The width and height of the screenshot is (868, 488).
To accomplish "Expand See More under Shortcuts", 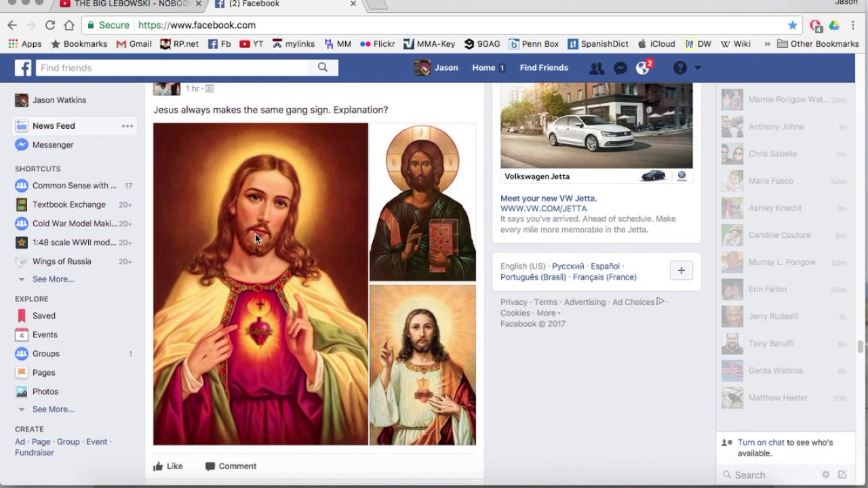I will [x=54, y=279].
